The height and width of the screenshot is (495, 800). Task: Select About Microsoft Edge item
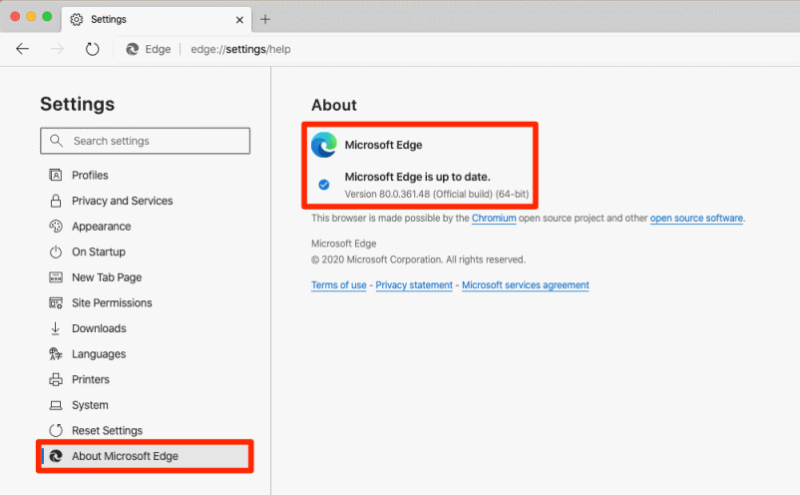pos(145,456)
